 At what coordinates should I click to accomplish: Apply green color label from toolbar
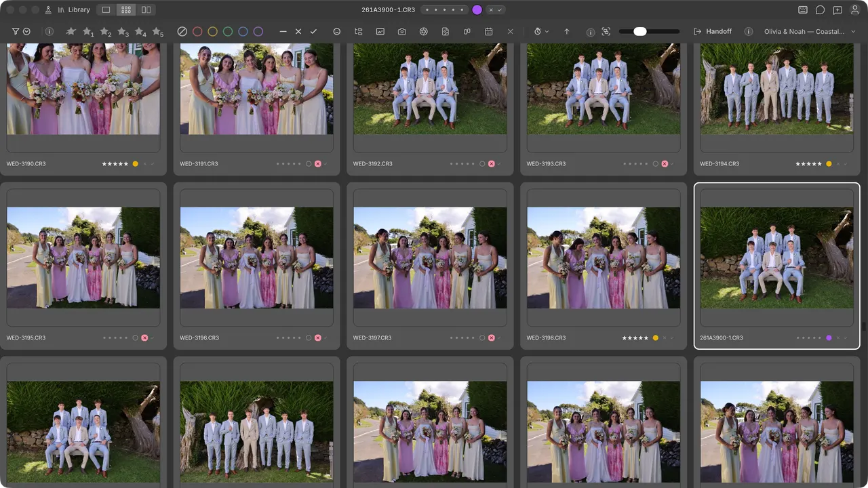[228, 32]
